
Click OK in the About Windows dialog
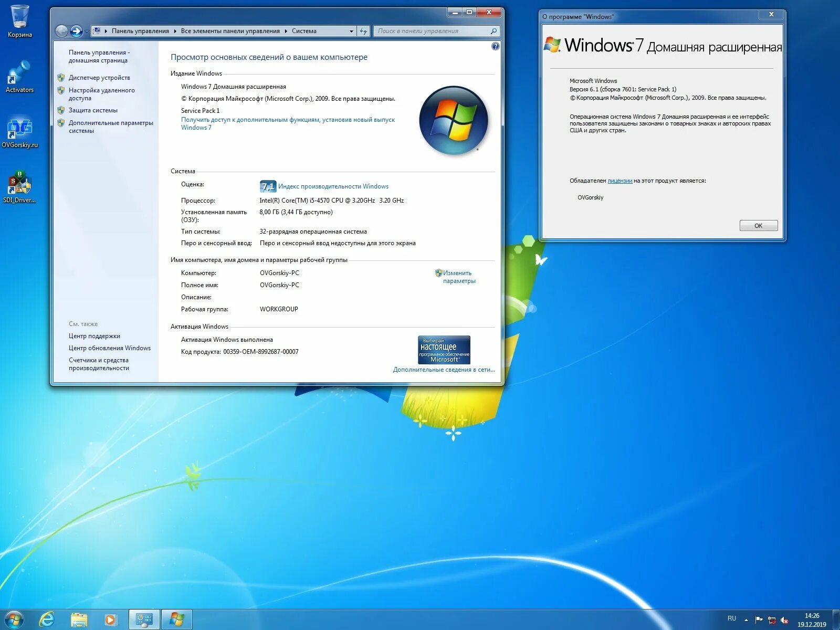pos(759,226)
